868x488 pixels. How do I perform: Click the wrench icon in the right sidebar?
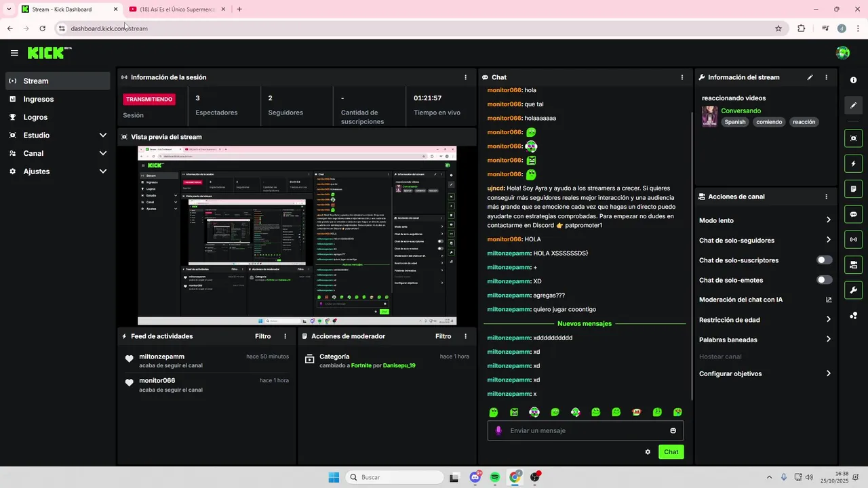pos(853,290)
